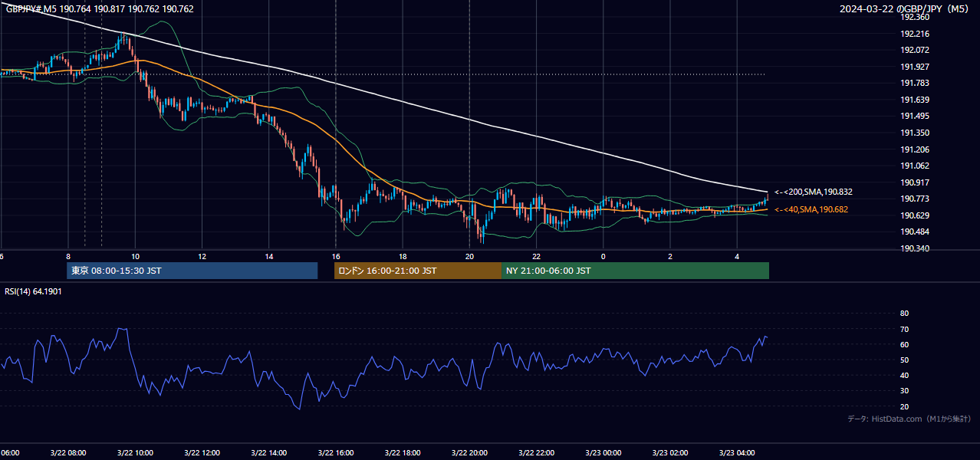Click price axis label 192.360
The width and height of the screenshot is (980, 460).
point(914,17)
